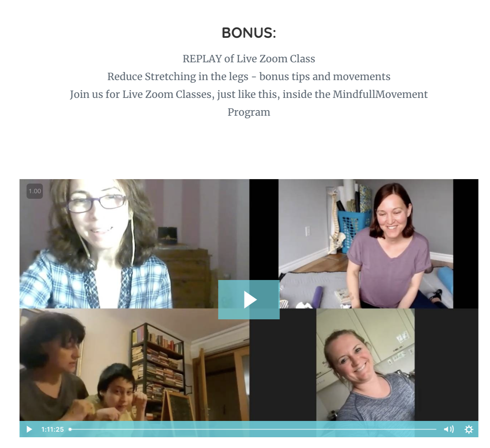Mute the video using the speaker icon
Image resolution: width=490 pixels, height=448 pixels.
448,429
